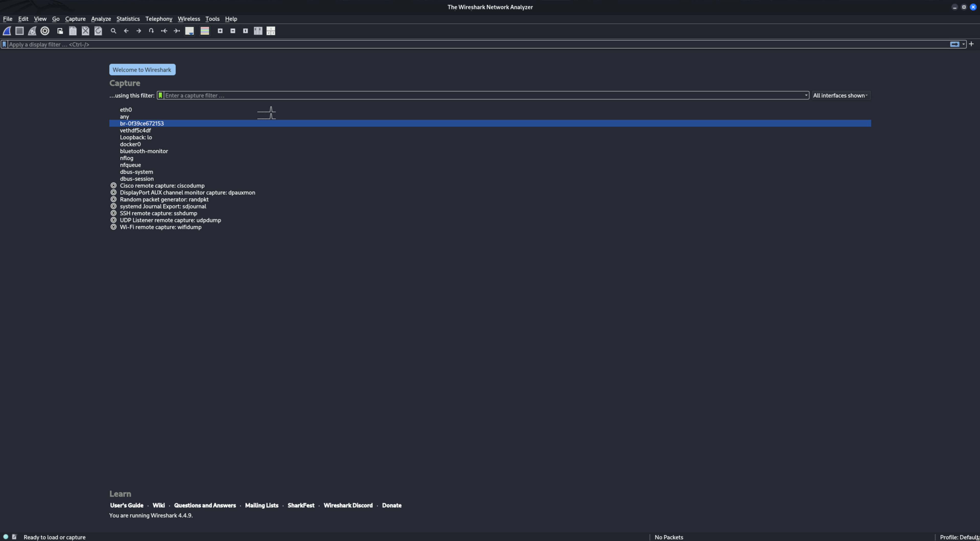Click the Welcome to Wireshark button
980x541 pixels.
click(142, 70)
